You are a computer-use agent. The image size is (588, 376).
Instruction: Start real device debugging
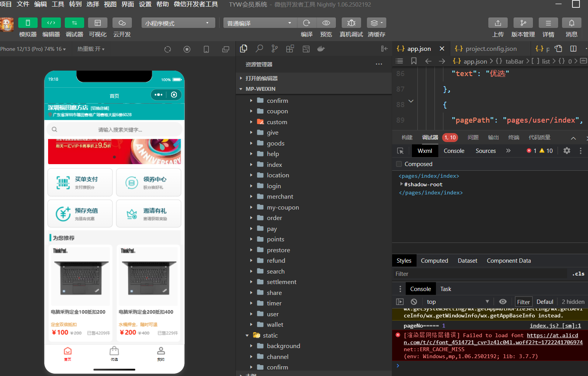pos(351,23)
